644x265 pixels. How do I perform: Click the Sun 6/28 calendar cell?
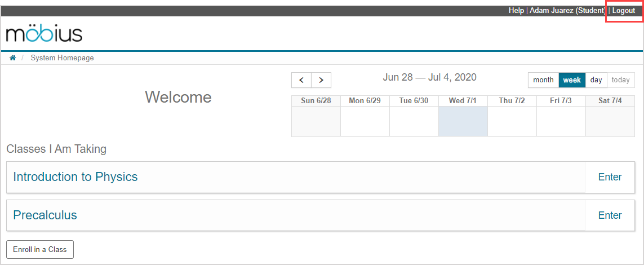point(316,121)
